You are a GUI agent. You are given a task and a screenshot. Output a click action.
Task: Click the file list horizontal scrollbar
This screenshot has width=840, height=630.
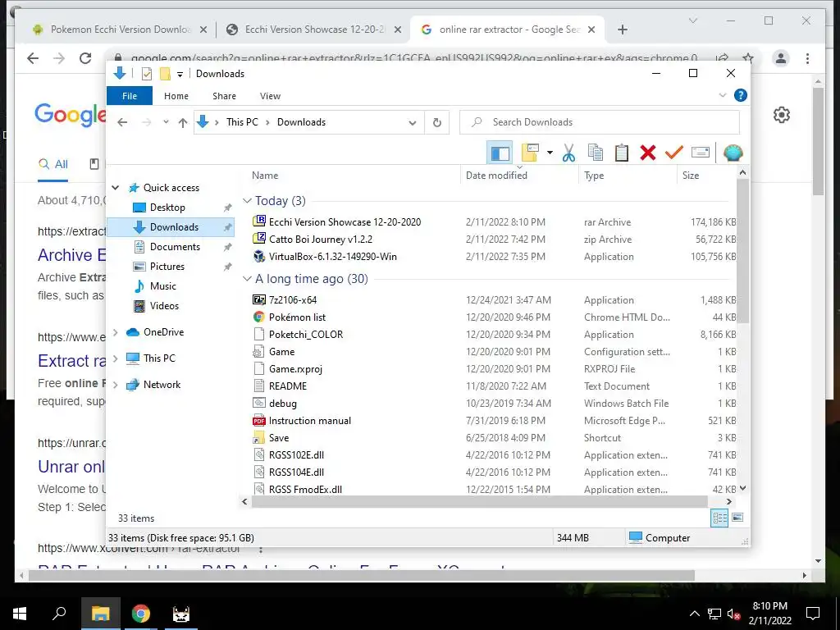click(x=479, y=502)
